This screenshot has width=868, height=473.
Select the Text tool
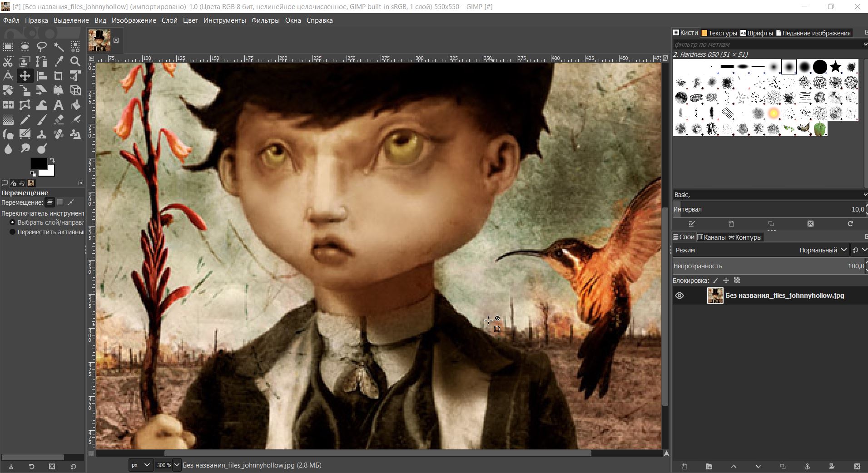(x=59, y=105)
